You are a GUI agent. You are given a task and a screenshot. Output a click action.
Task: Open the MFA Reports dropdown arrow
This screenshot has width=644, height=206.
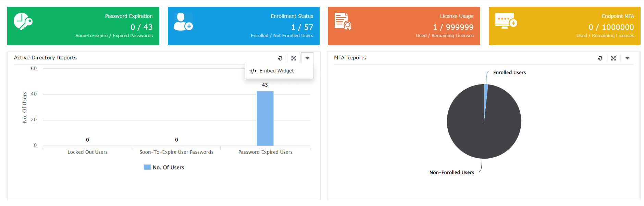[627, 58]
